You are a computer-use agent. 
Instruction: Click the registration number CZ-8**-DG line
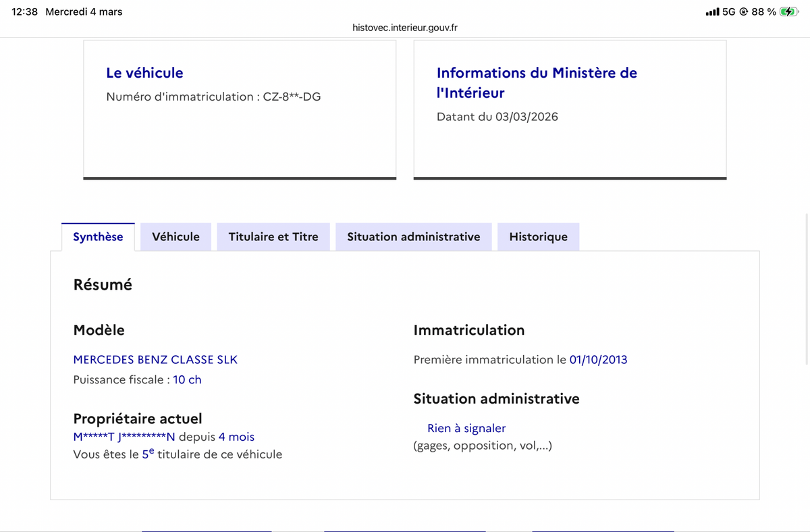(x=213, y=97)
